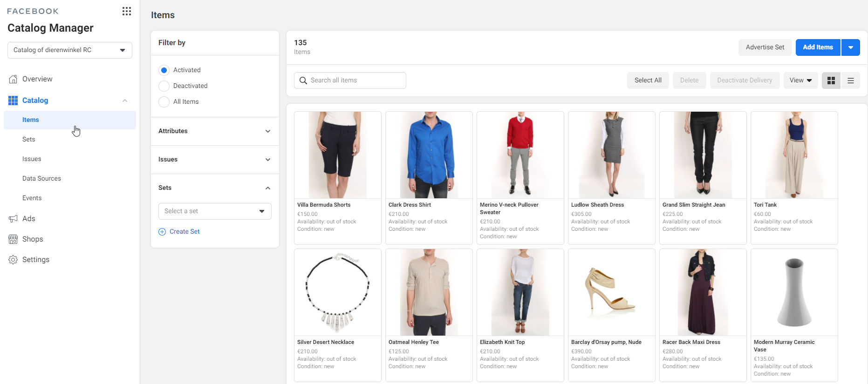Open the Items page in sidebar
The image size is (868, 384).
pos(70,120)
